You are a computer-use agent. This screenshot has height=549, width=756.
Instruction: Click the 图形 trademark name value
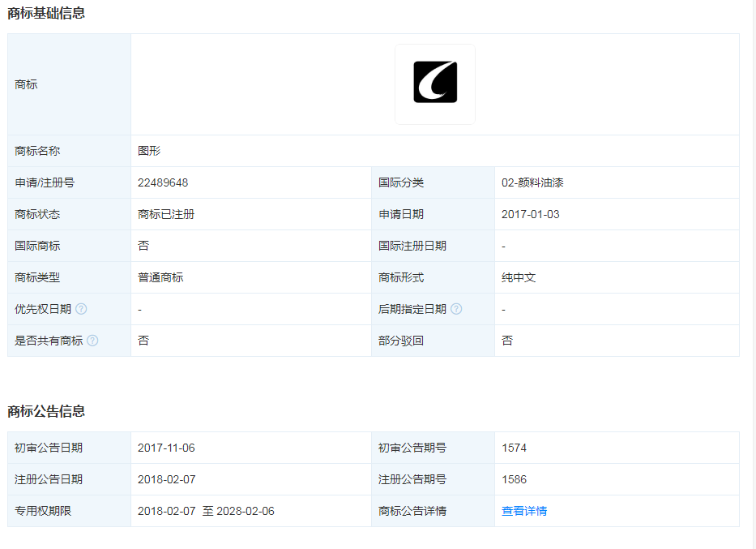click(149, 151)
